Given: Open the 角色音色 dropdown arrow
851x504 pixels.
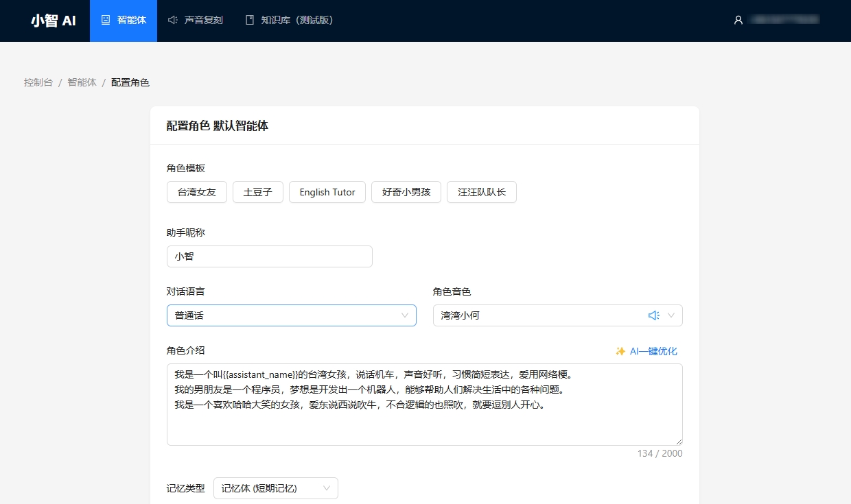Looking at the screenshot, I should 671,315.
